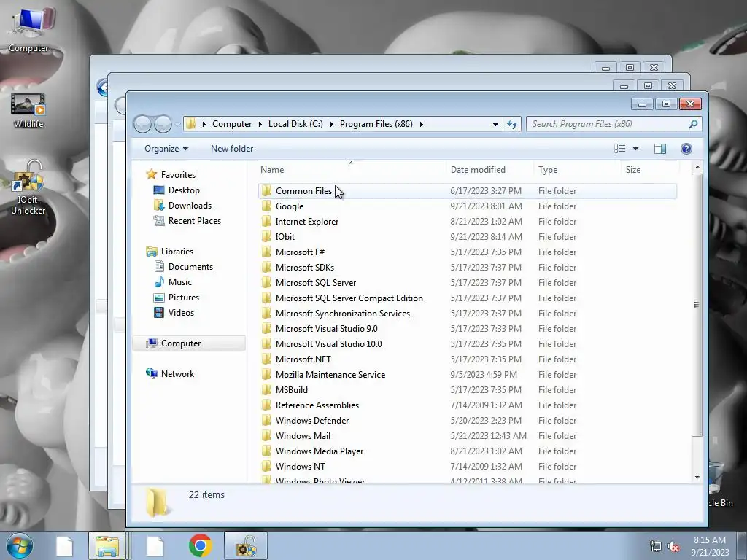747x560 pixels.
Task: Select Documents under Libraries
Action: (x=190, y=267)
